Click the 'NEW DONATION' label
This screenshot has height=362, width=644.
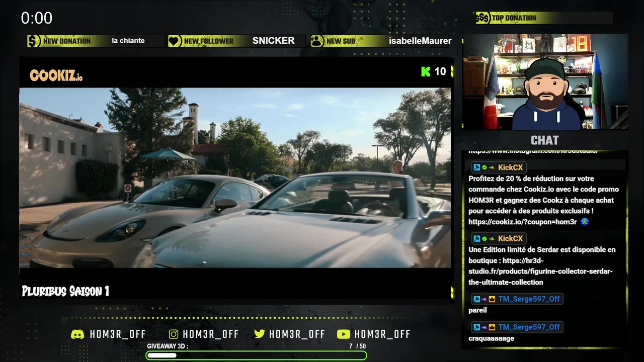[x=67, y=41]
